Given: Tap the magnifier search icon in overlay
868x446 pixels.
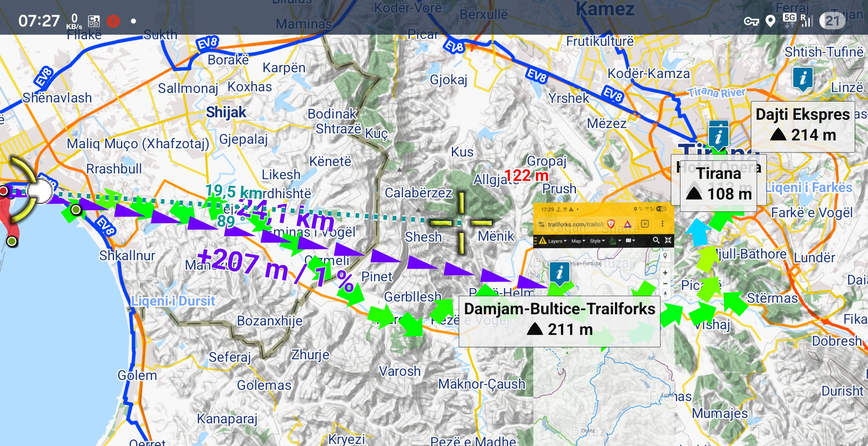Looking at the screenshot, I should tap(656, 240).
